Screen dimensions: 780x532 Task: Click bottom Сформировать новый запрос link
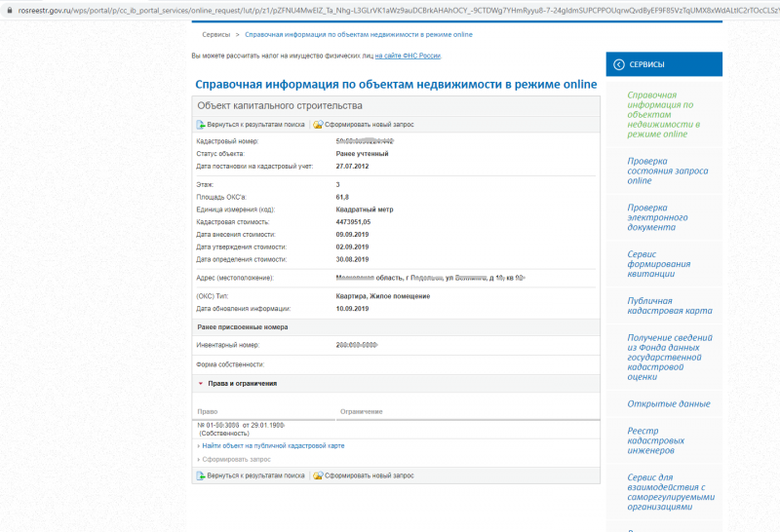click(x=370, y=475)
